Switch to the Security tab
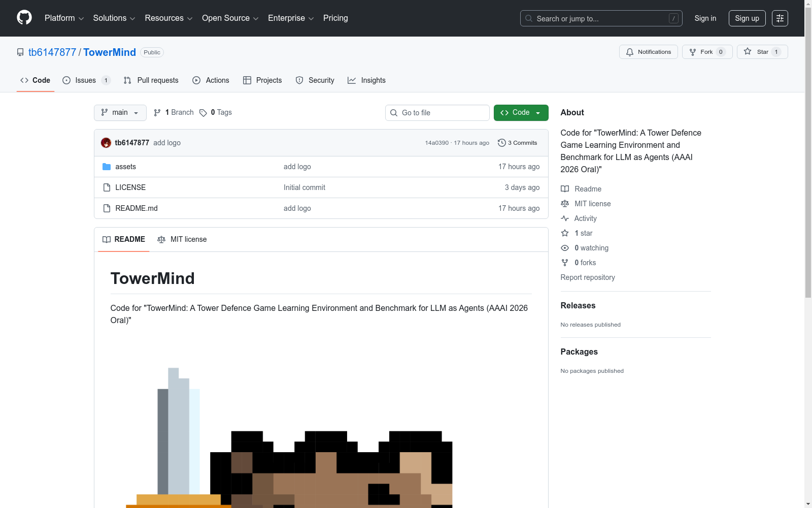 [315, 80]
